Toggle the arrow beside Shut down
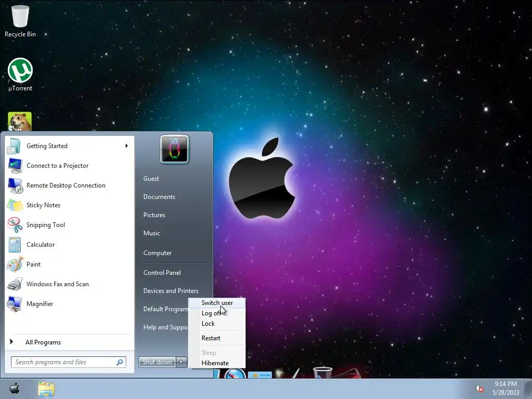The width and height of the screenshot is (532, 399). (x=181, y=362)
